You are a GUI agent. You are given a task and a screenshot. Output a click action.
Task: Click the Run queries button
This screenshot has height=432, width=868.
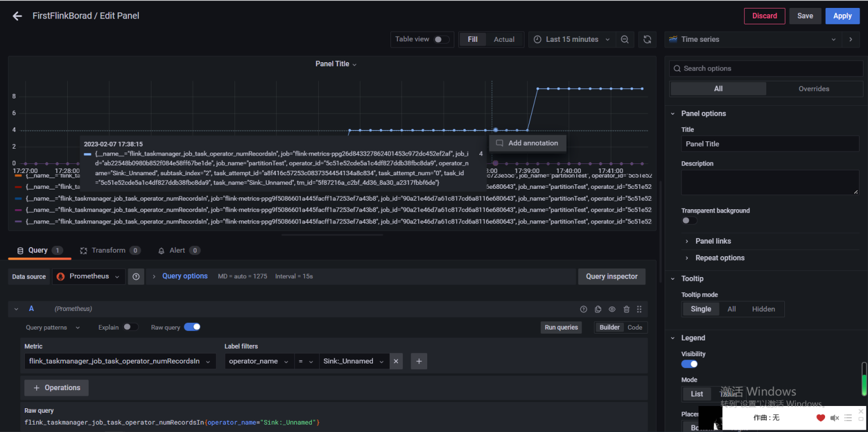[561, 327]
